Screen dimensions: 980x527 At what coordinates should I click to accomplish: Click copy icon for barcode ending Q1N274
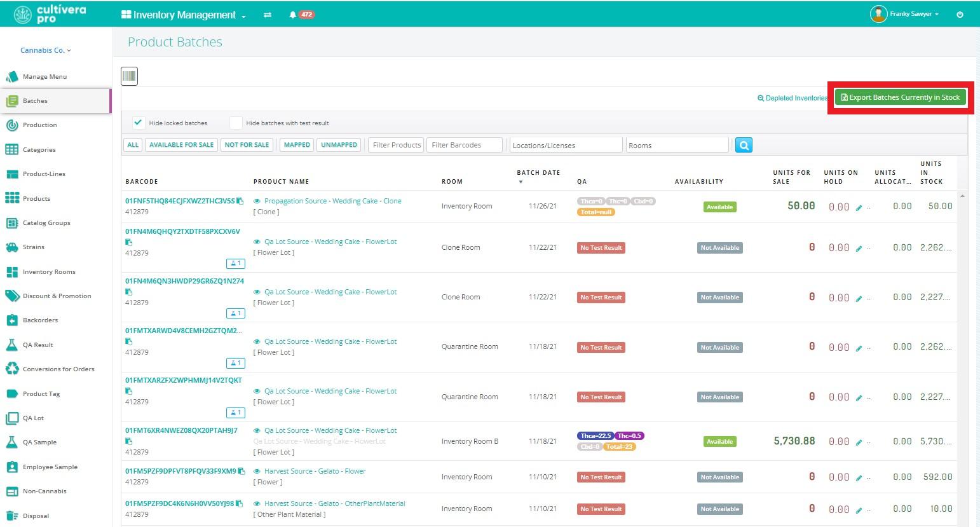point(128,292)
